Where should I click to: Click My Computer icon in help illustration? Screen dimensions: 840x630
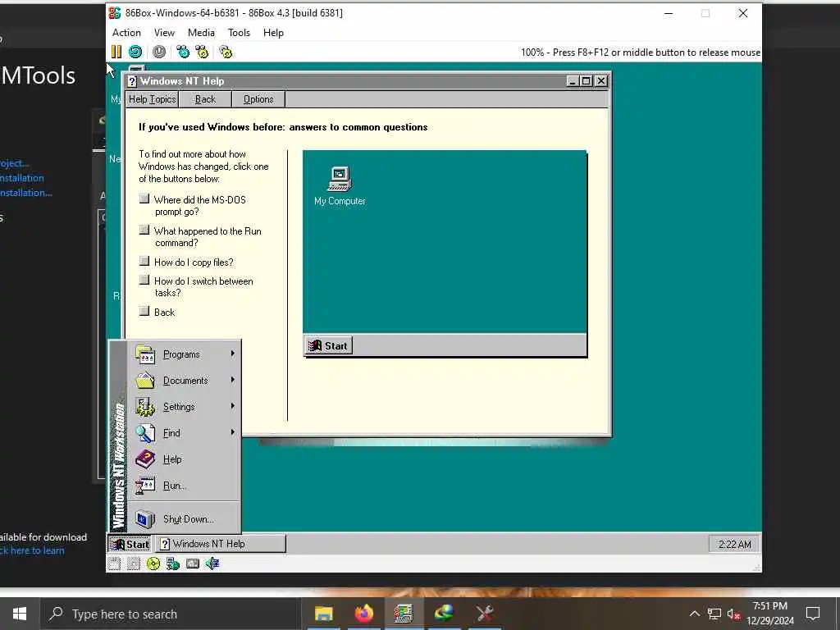340,179
